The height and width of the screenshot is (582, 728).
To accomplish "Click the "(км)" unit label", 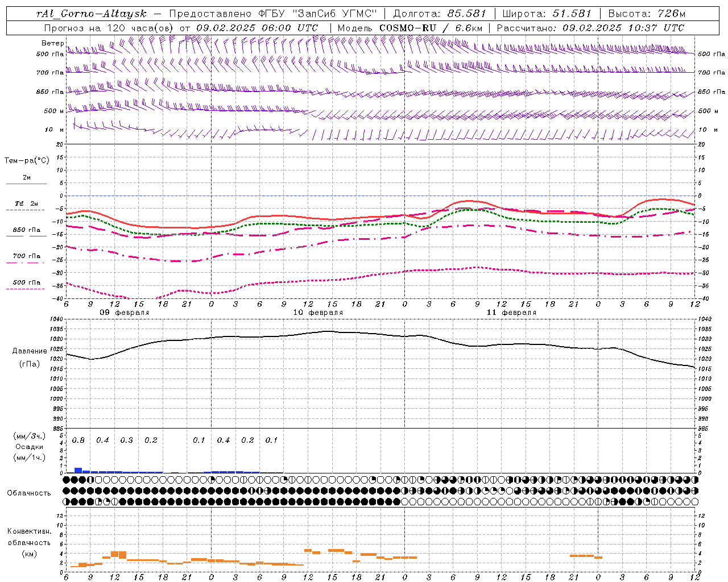I will [x=29, y=554].
